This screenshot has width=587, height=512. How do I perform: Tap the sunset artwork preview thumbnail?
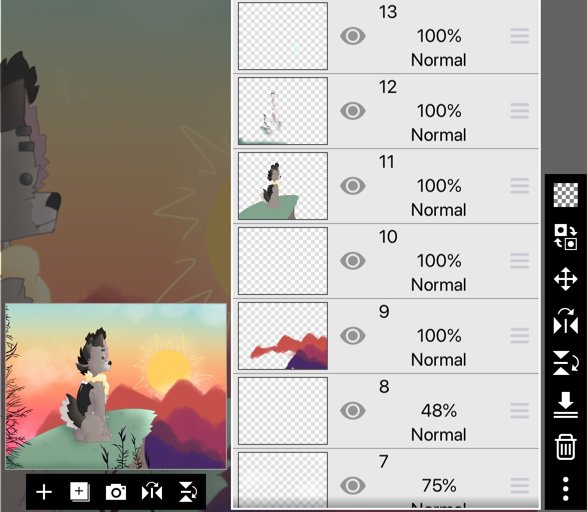[x=116, y=386]
